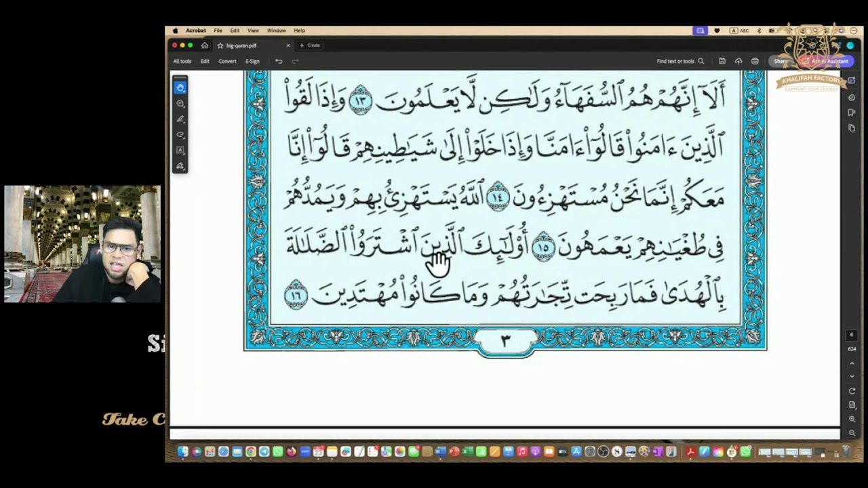Open page display options icon
Screen dimensions: 868x488
pos(852,405)
